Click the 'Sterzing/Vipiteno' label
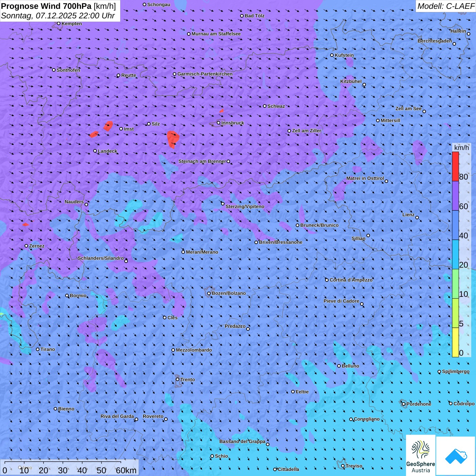 pos(245,206)
